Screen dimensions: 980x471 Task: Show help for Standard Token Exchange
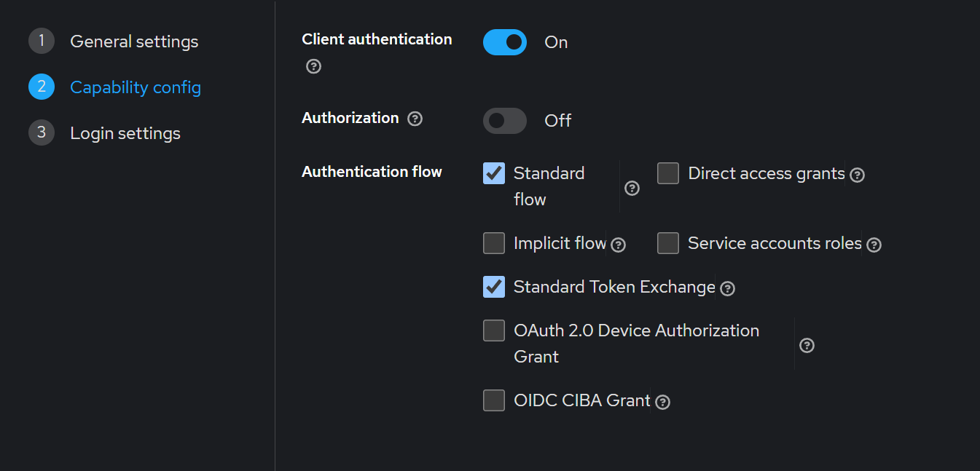[x=726, y=289]
